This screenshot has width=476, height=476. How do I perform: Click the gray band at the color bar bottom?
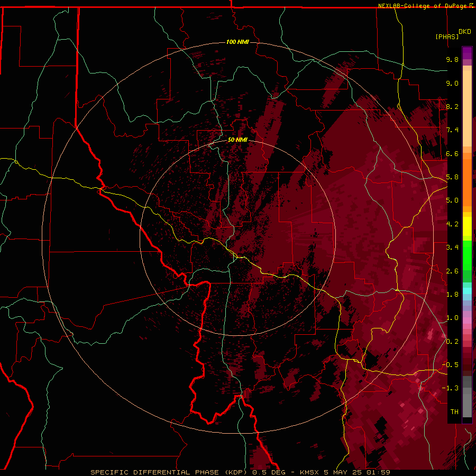467,404
